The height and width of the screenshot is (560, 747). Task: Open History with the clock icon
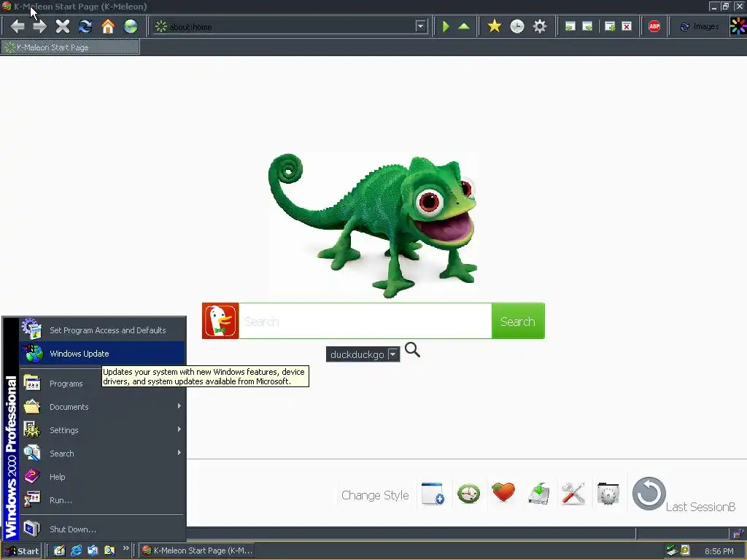(517, 26)
